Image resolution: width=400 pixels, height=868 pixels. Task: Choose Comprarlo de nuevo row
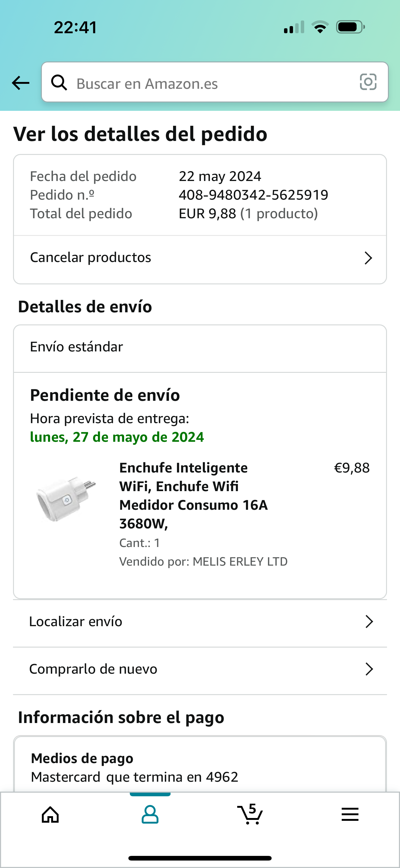tap(94, 669)
